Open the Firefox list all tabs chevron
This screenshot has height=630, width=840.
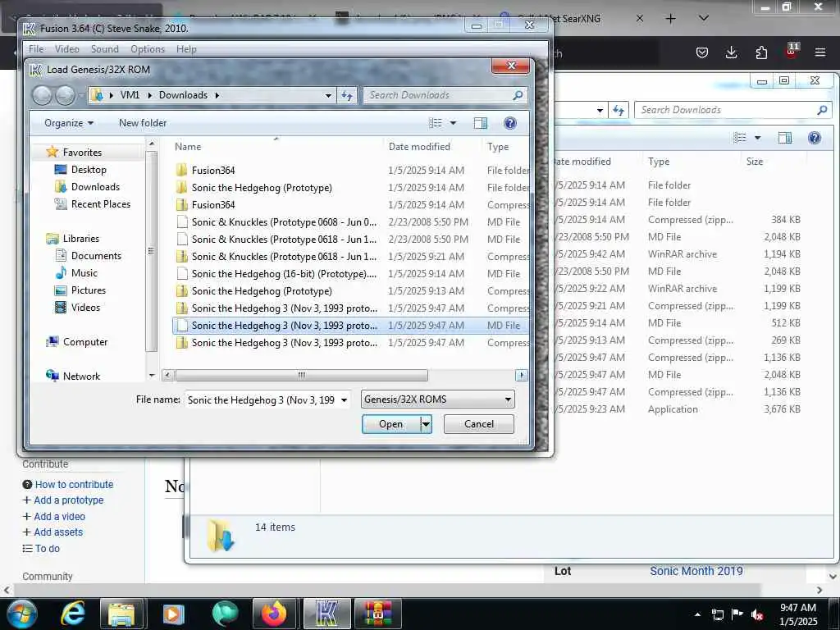click(704, 18)
